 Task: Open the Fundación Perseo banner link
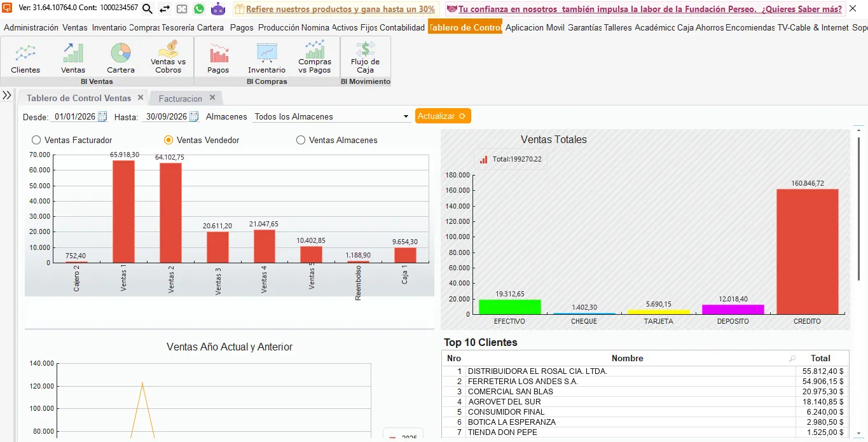point(650,9)
